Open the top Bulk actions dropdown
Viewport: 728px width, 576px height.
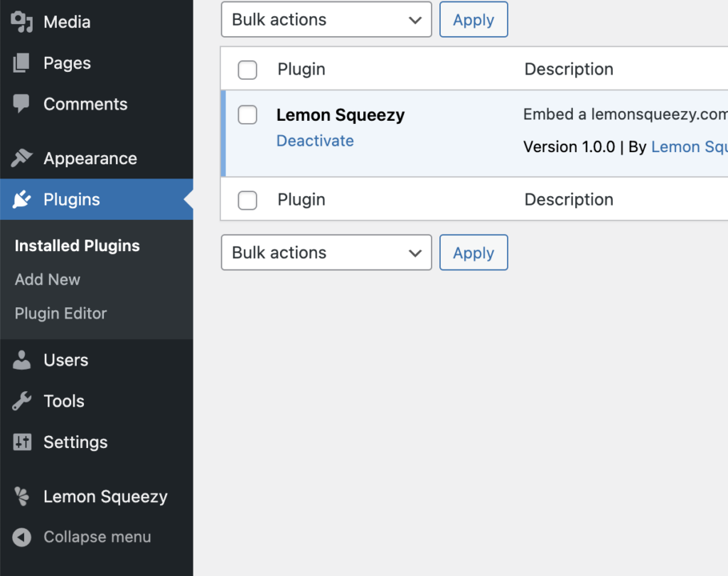pos(326,19)
